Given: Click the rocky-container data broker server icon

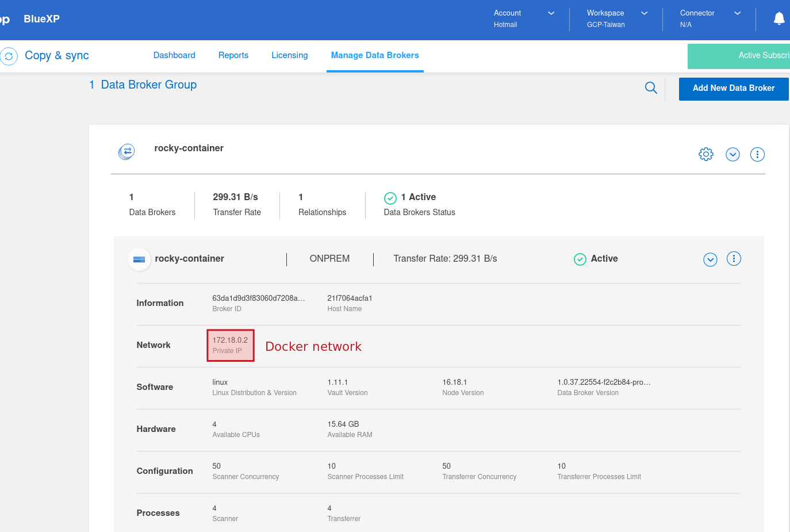Looking at the screenshot, I should click(x=139, y=259).
